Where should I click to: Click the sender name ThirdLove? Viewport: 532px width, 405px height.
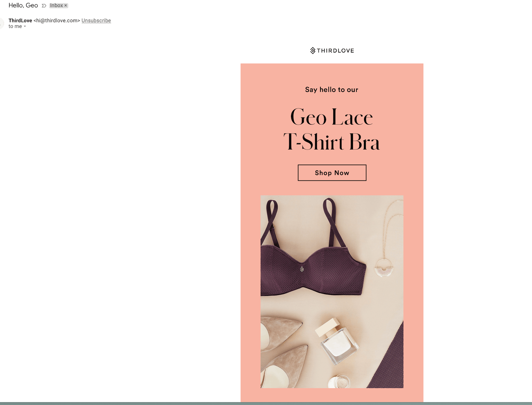pyautogui.click(x=20, y=20)
